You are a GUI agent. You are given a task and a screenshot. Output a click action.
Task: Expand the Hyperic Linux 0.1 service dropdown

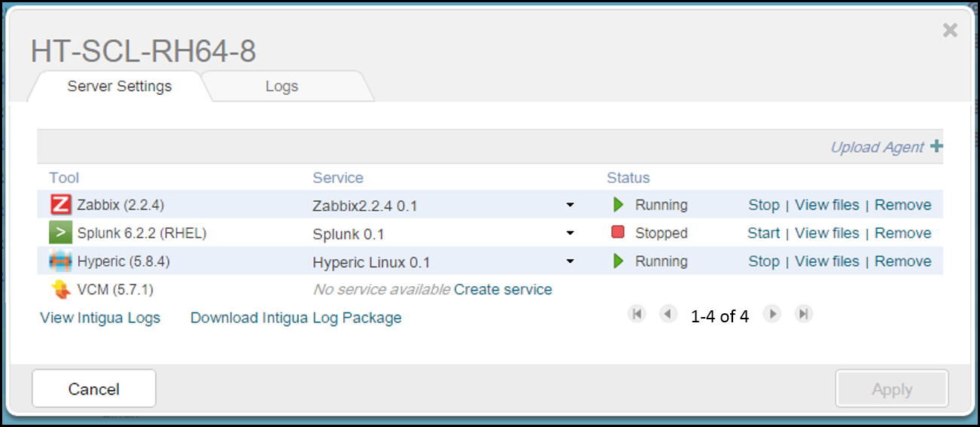(x=571, y=261)
